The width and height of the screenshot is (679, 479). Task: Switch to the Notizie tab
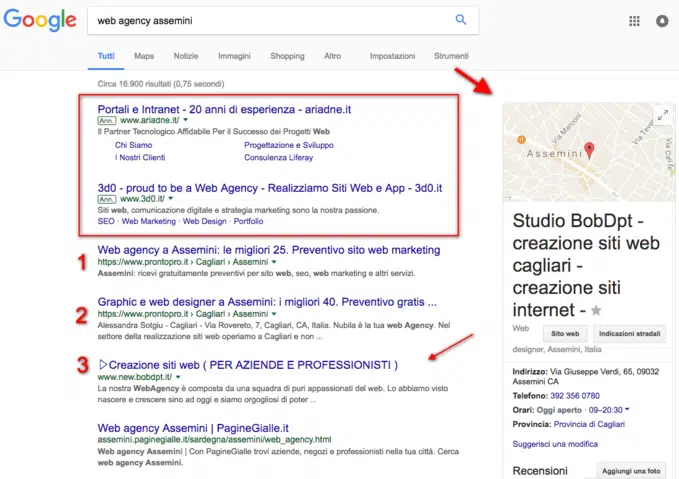pos(186,56)
